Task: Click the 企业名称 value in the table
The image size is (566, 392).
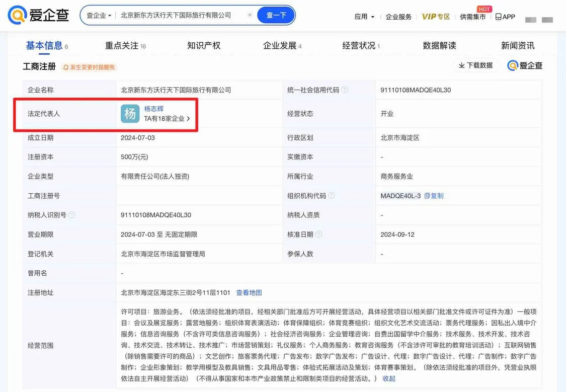Action: click(x=176, y=90)
